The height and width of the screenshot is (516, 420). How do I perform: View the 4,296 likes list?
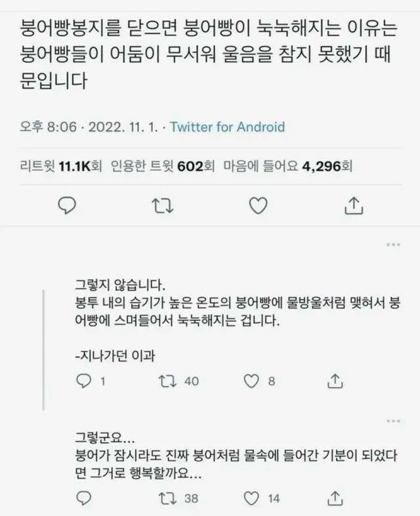pos(288,166)
